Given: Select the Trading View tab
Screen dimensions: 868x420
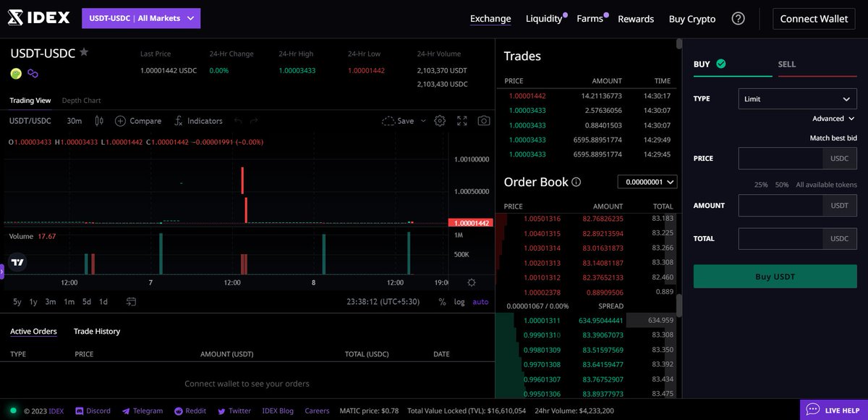Looking at the screenshot, I should pos(30,101).
